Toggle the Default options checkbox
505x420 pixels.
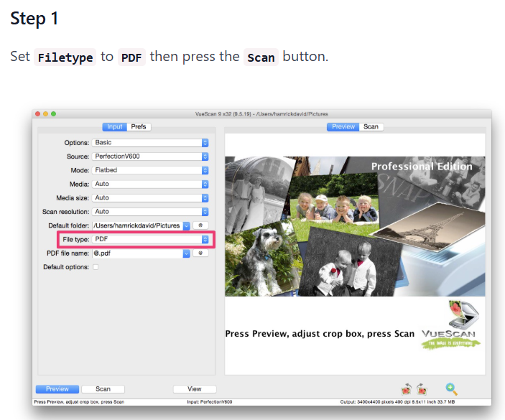[x=96, y=267]
